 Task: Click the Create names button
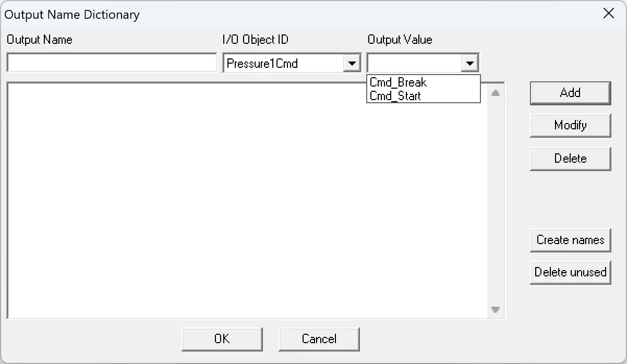click(570, 240)
